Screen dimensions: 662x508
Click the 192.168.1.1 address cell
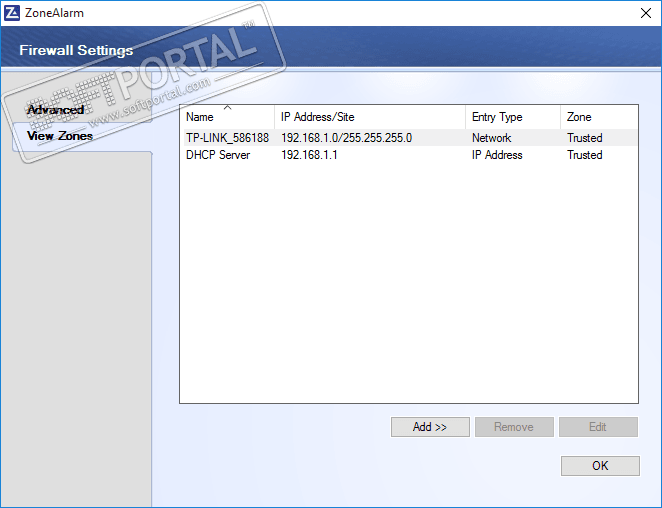(x=309, y=155)
